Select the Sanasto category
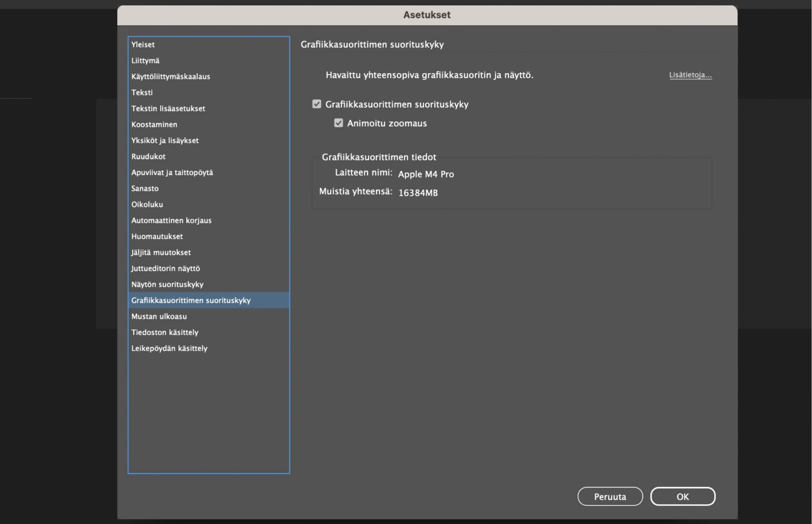The height and width of the screenshot is (524, 812). coord(145,188)
